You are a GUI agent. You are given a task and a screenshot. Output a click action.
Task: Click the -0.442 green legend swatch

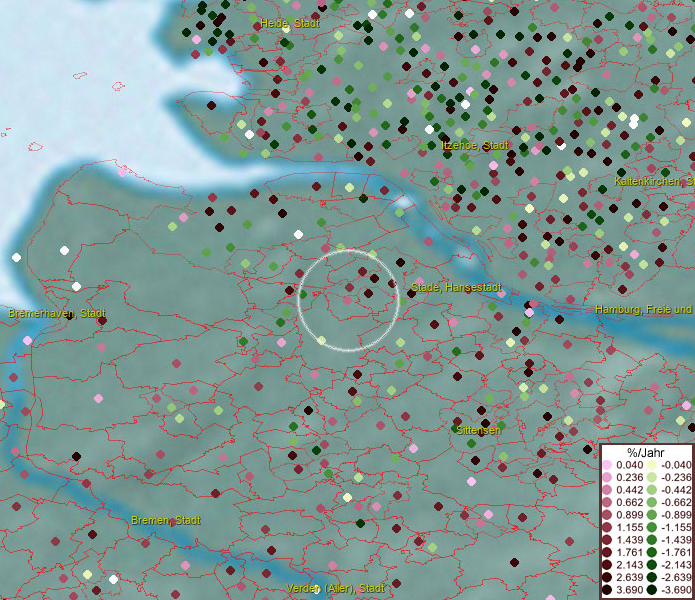[x=652, y=490]
